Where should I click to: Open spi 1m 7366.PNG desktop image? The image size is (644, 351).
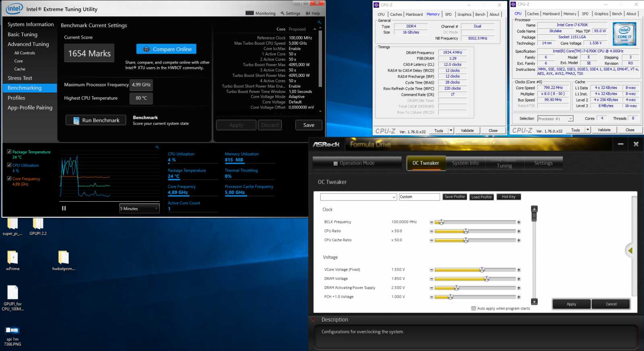pos(12,336)
